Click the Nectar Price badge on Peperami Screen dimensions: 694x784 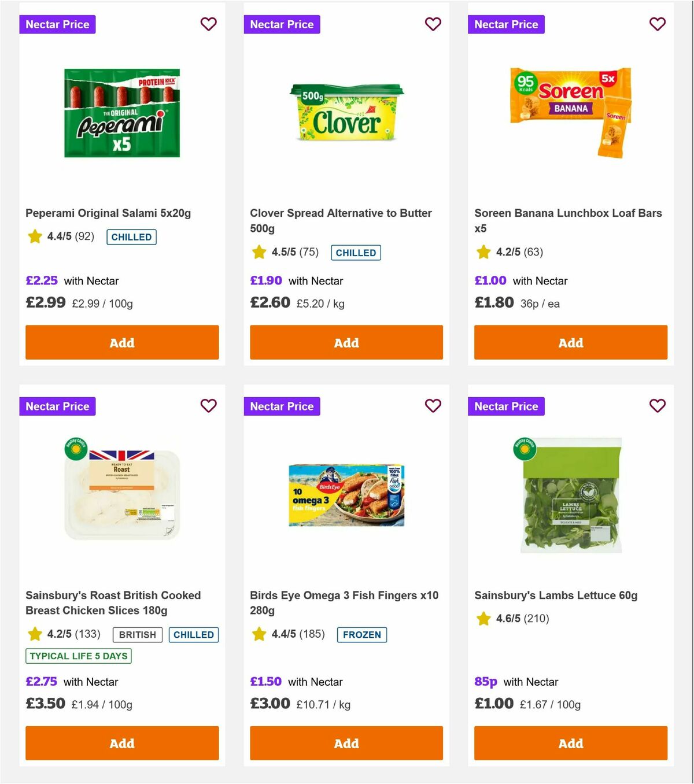57,24
